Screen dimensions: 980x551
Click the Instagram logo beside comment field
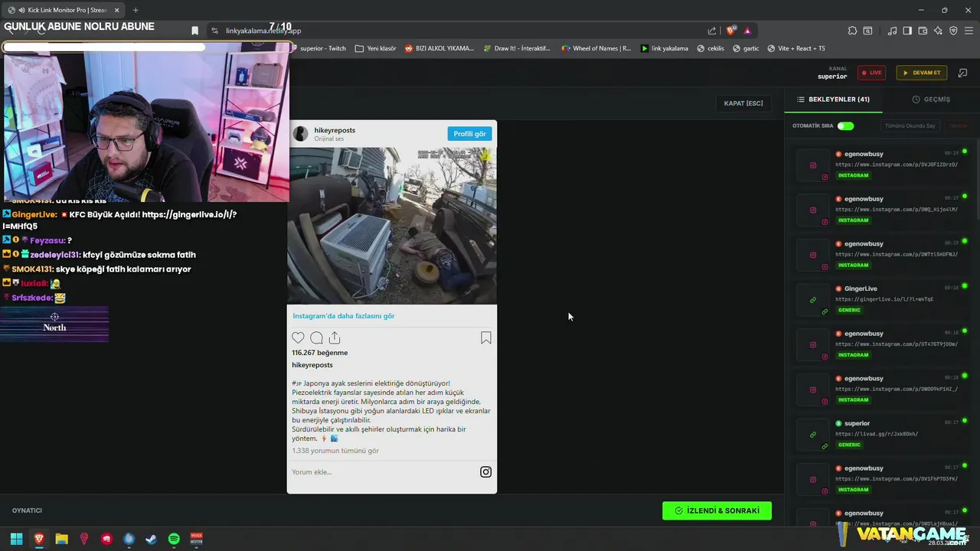(485, 472)
